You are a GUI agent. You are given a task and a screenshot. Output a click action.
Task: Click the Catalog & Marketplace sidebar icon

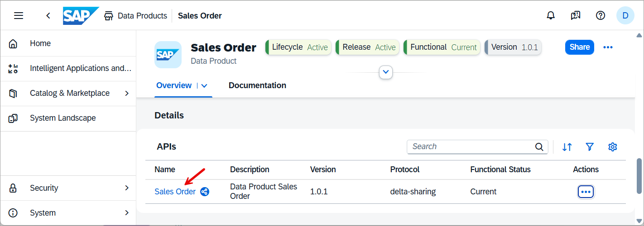13,93
